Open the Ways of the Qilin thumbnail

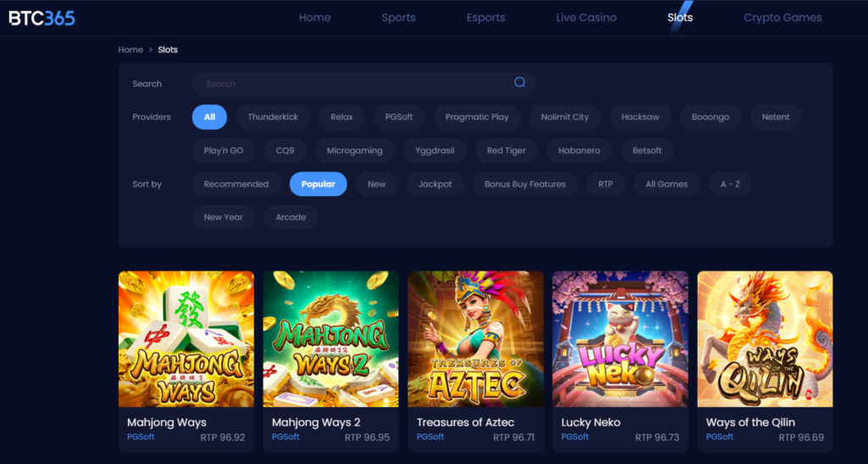click(765, 338)
